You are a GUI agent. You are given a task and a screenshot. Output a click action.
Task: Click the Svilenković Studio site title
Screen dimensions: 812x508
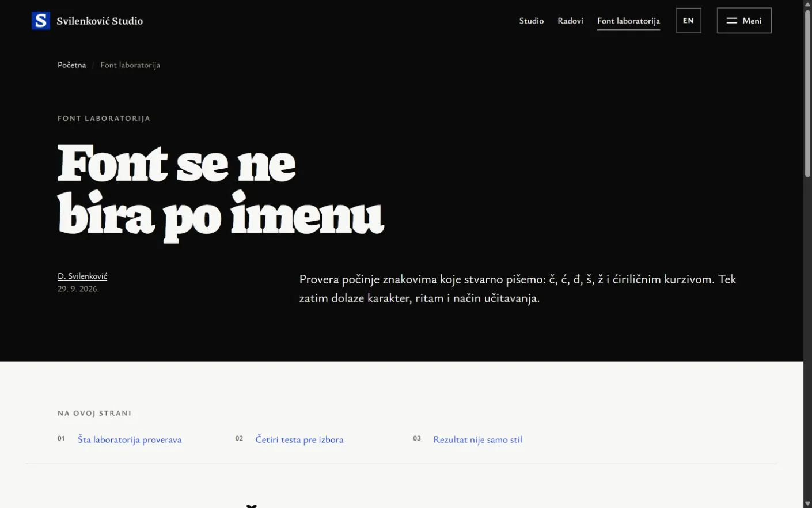point(100,21)
